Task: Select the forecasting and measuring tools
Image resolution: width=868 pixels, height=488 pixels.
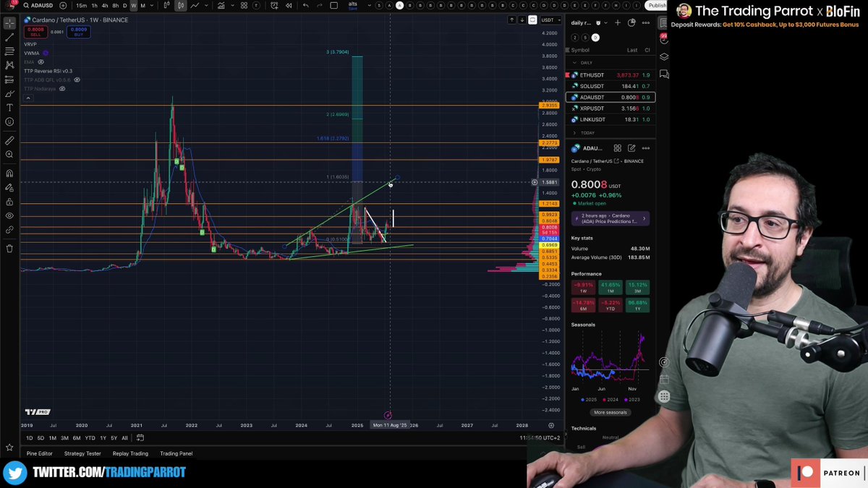Action: 9,80
